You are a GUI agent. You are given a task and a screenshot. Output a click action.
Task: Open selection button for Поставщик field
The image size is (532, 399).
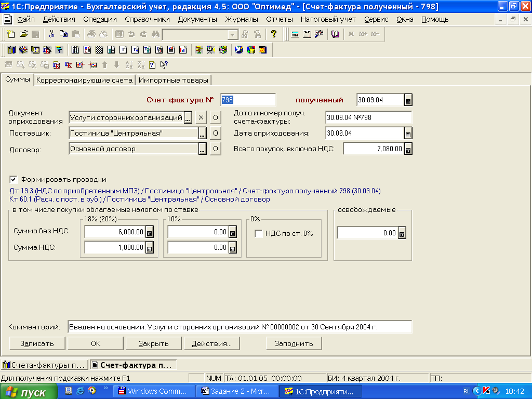pyautogui.click(x=202, y=134)
